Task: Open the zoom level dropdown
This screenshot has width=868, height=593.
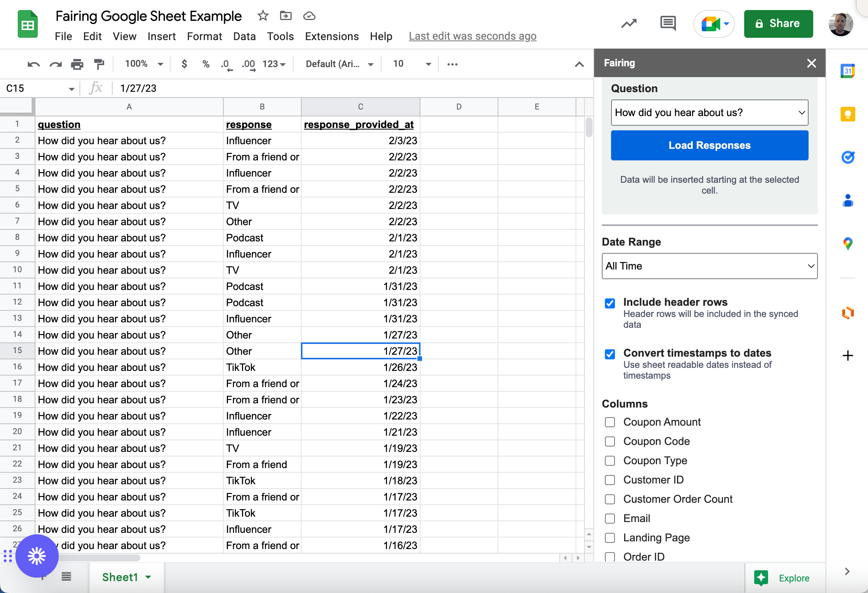Action: coord(142,64)
